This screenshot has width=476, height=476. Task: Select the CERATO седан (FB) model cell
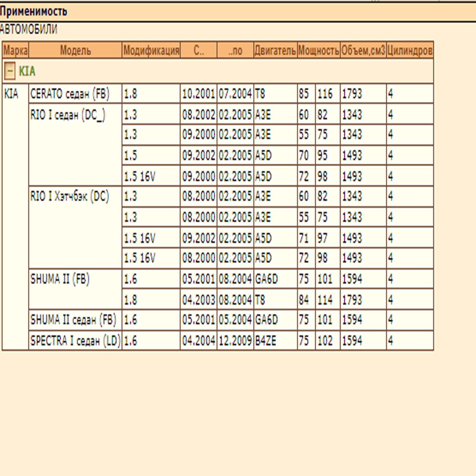tap(75, 93)
